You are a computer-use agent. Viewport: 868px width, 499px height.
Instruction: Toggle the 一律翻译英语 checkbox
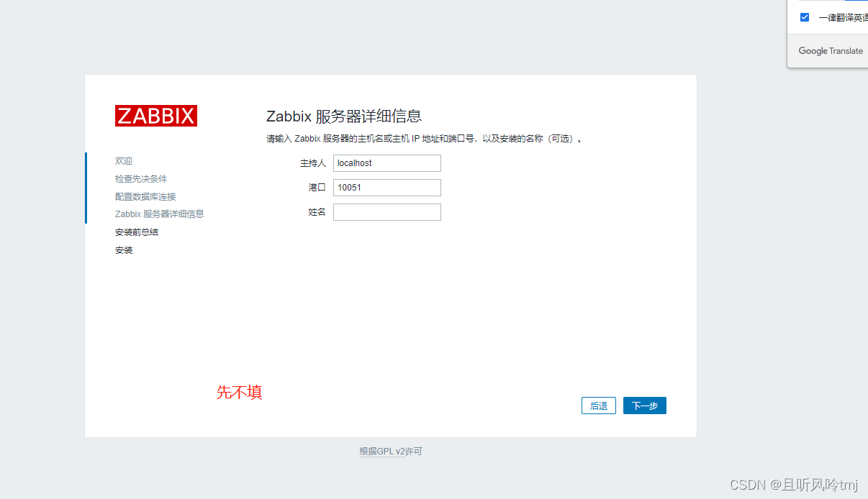[x=805, y=17]
